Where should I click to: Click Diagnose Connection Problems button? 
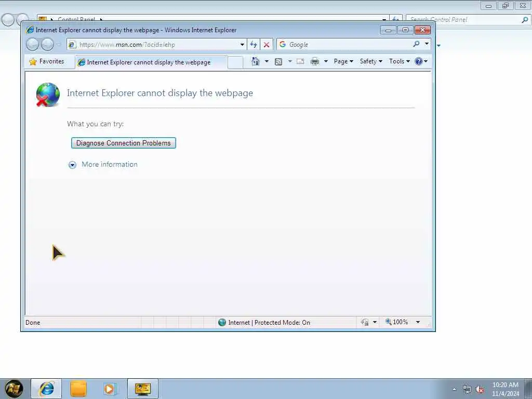tap(124, 143)
